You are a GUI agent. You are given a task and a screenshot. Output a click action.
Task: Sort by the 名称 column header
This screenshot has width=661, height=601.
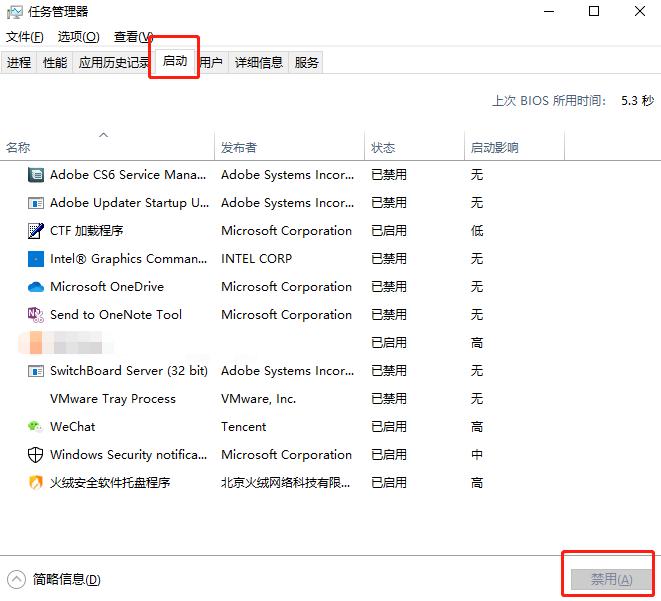[107, 148]
